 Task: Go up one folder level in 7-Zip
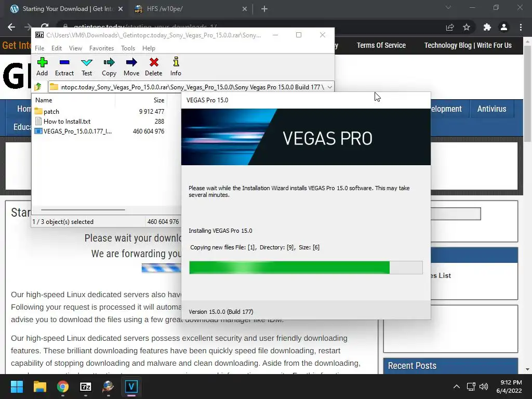point(38,87)
